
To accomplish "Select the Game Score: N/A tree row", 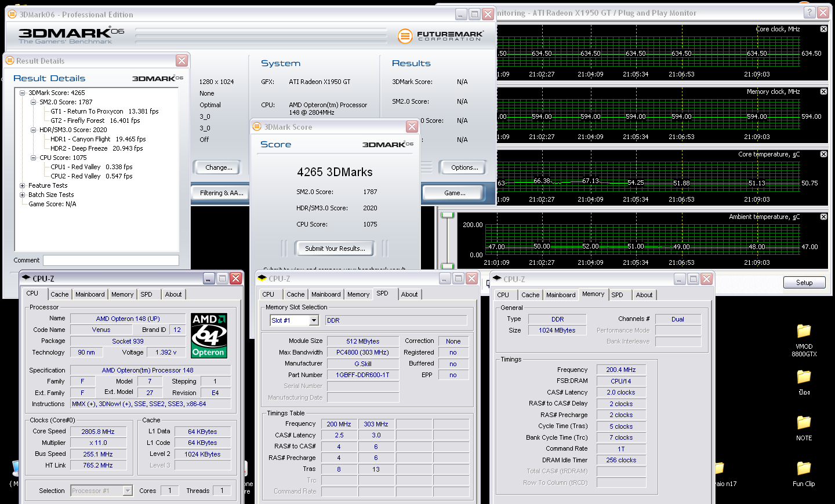I will tap(52, 204).
